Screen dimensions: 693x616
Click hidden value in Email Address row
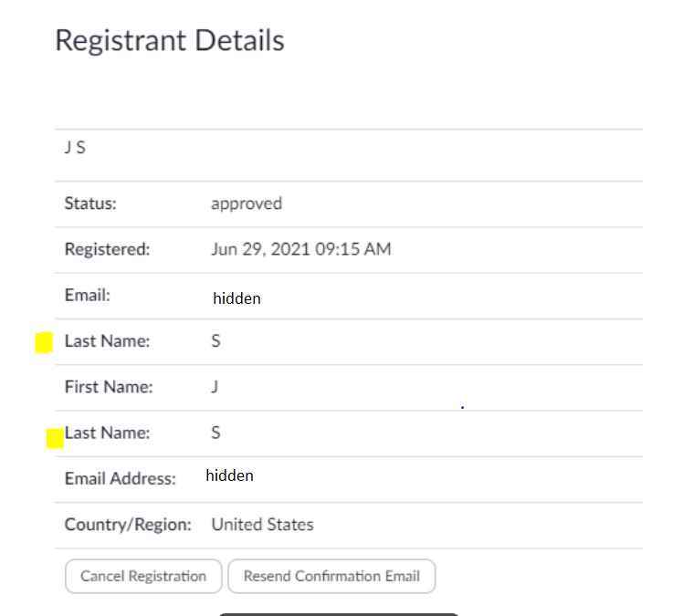click(229, 475)
